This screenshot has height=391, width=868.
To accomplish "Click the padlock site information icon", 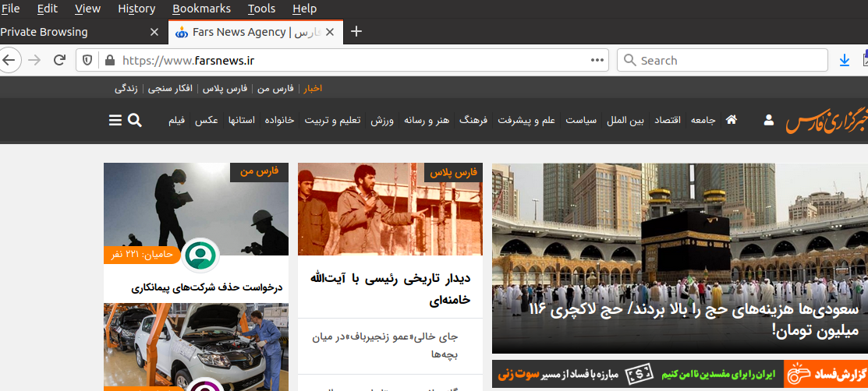I will 108,60.
